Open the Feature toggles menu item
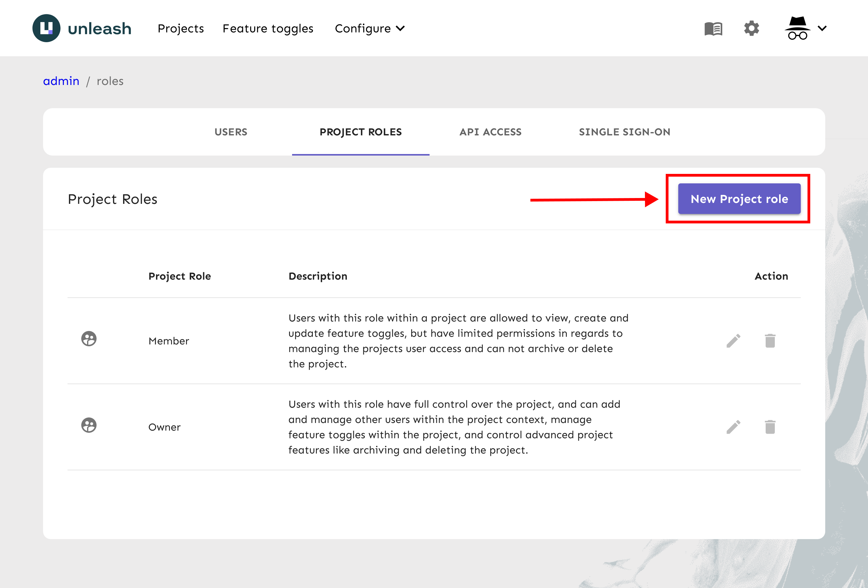The height and width of the screenshot is (588, 868). coord(268,28)
